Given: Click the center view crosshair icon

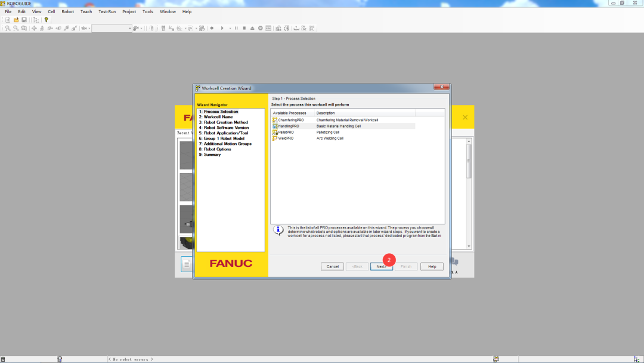Looking at the screenshot, I should pos(34,29).
